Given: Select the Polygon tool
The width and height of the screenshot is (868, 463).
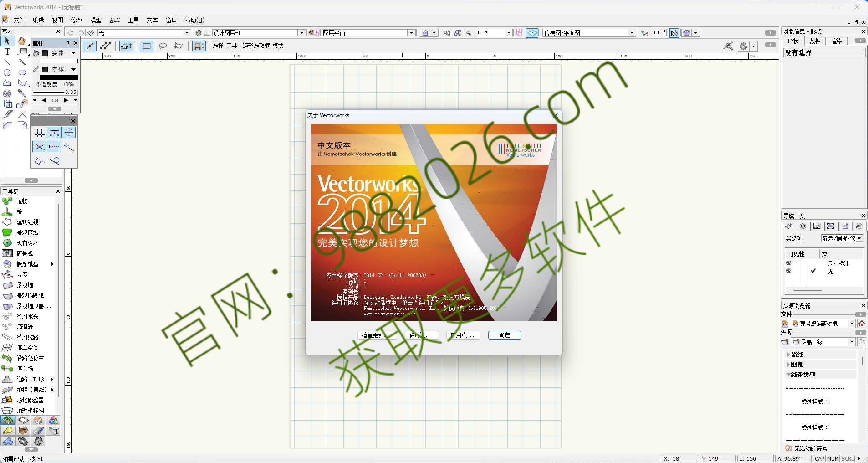Looking at the screenshot, I should [22, 83].
